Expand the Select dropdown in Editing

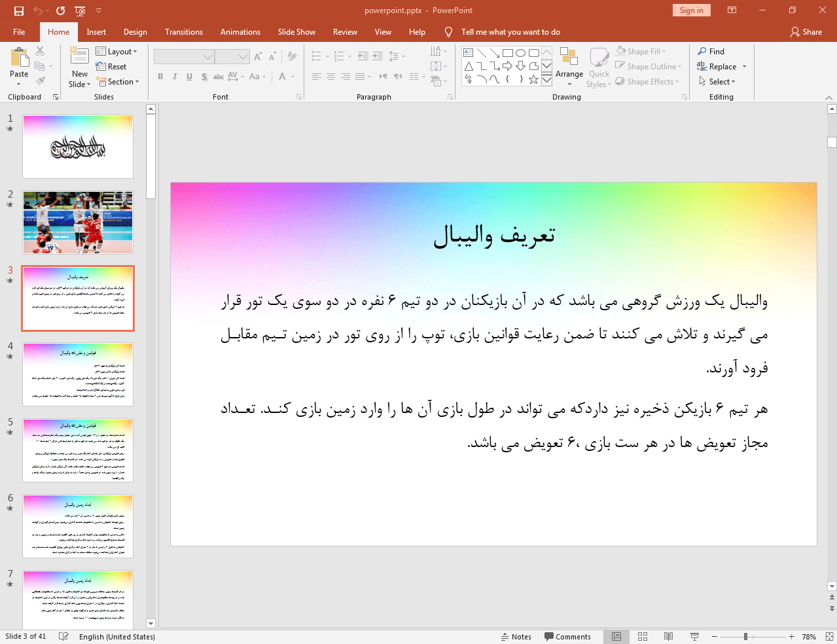point(717,82)
